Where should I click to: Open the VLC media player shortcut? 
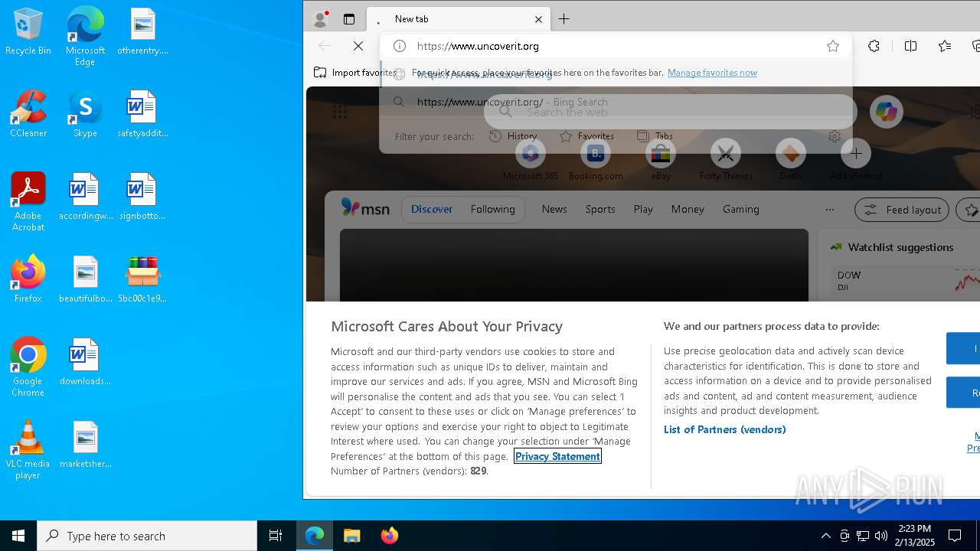click(x=28, y=450)
